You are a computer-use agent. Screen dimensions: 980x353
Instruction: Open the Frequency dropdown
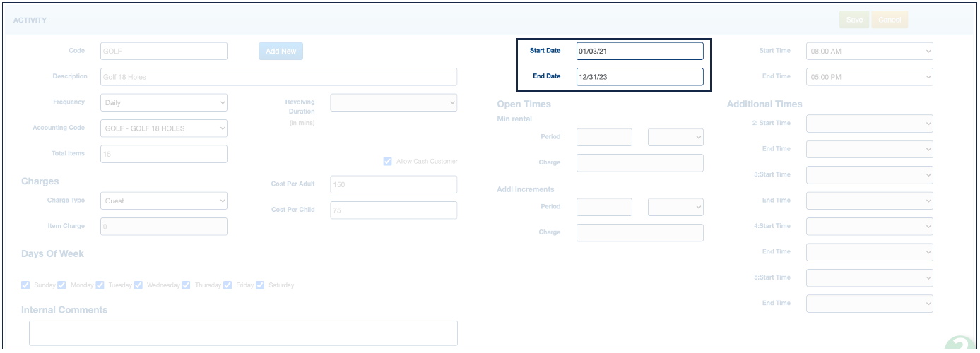pos(164,102)
